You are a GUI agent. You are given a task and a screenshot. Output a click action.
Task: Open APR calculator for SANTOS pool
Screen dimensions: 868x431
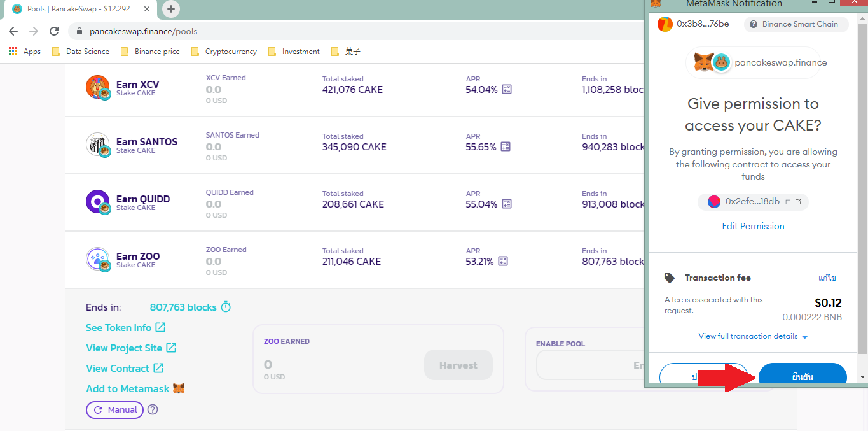[506, 147]
